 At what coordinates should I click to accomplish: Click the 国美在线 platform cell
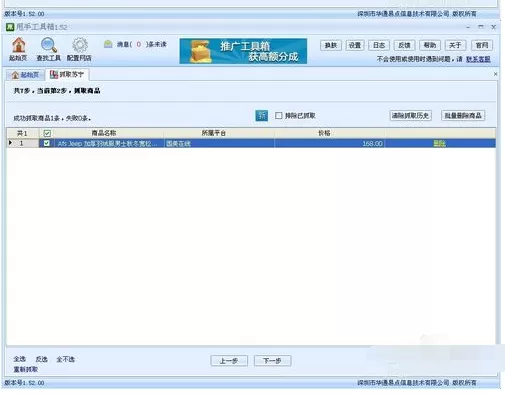[219, 144]
